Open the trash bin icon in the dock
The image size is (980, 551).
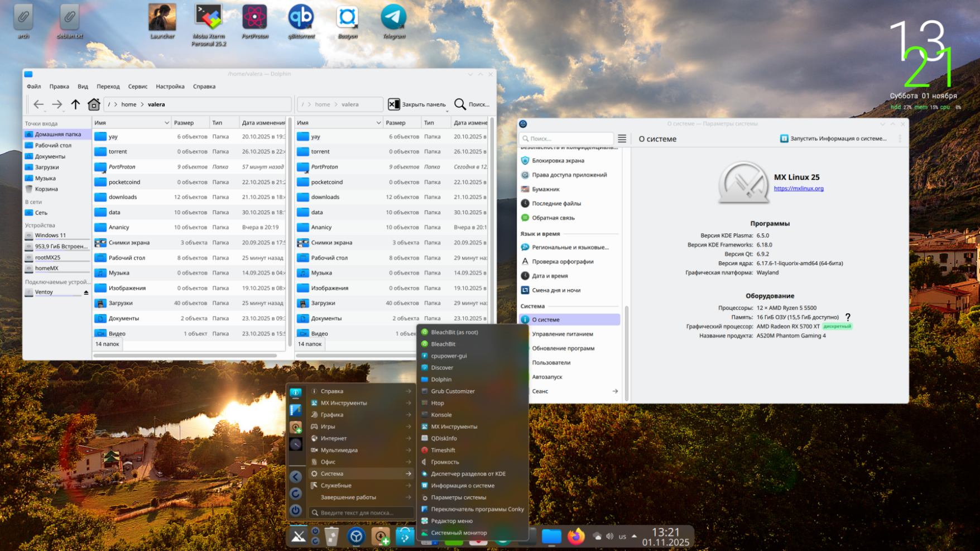pyautogui.click(x=332, y=536)
